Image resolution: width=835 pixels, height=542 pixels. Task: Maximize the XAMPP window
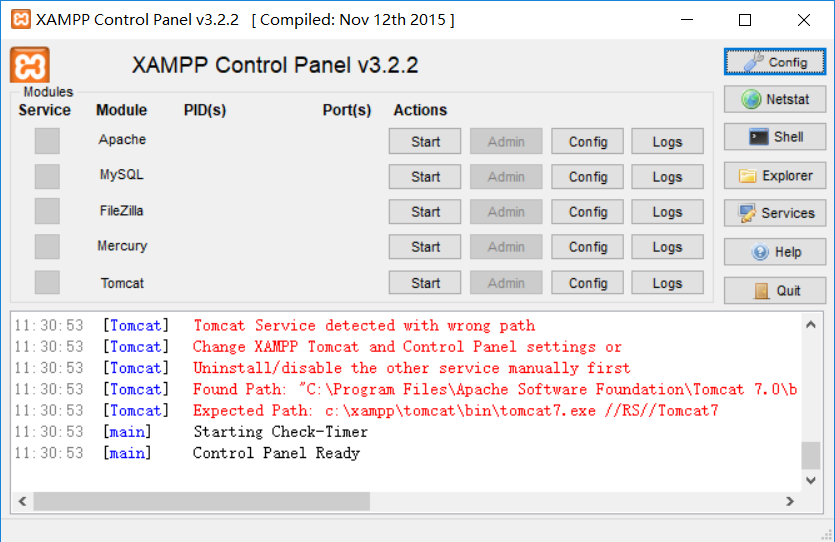[x=745, y=20]
